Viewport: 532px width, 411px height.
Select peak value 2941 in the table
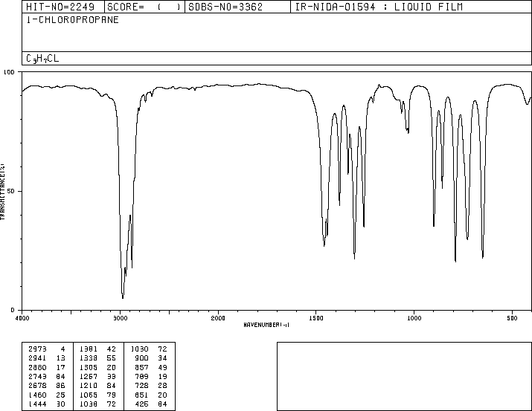coord(37,358)
